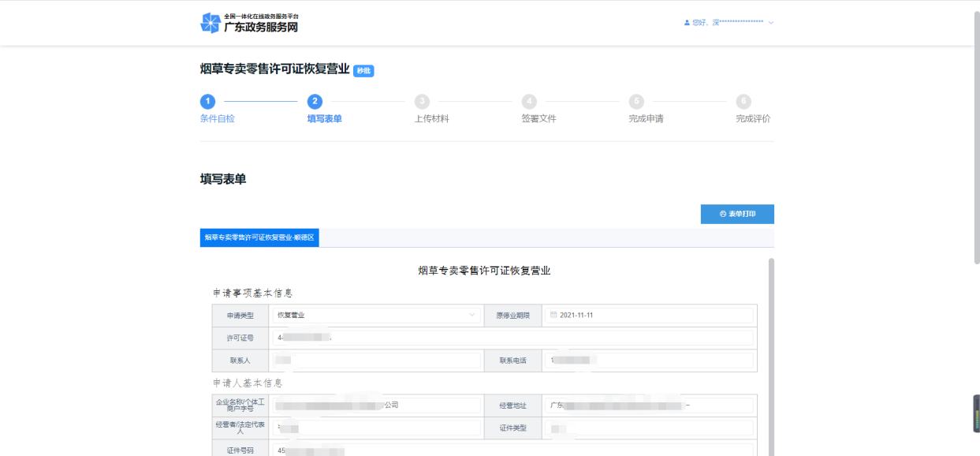Click the 广东政务服务网 site title text
The image size is (980, 456).
coord(261,27)
